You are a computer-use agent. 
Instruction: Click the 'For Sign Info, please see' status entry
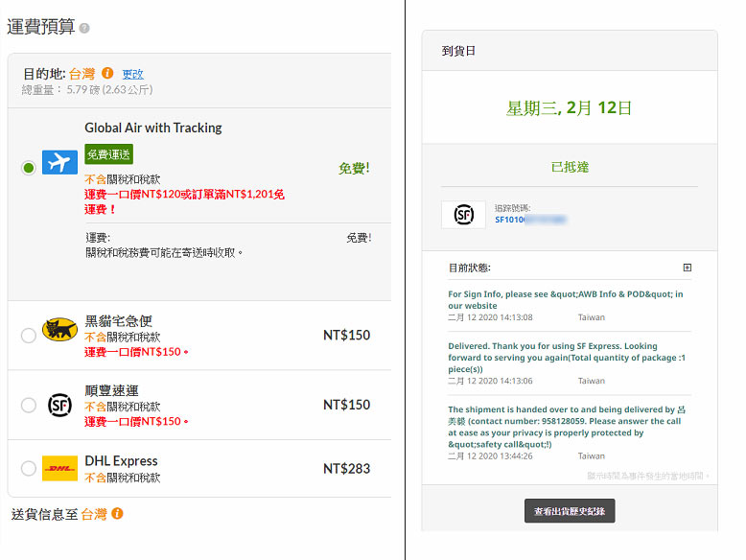pos(565,300)
